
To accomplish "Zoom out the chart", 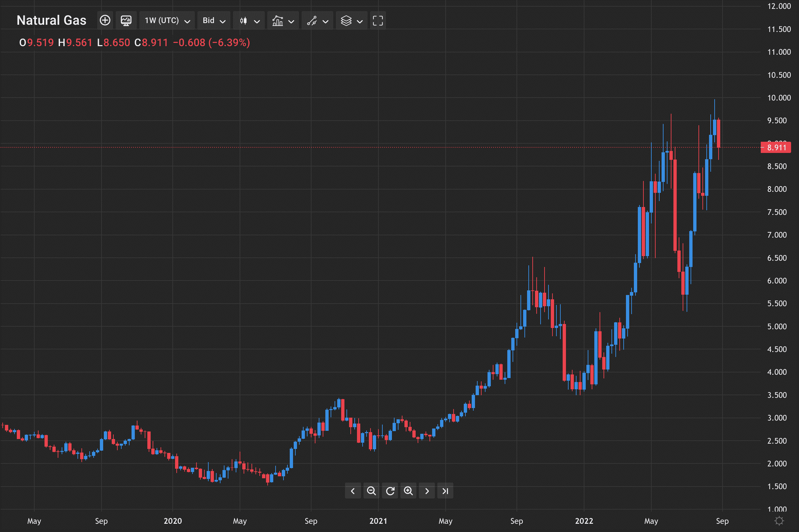I will click(x=371, y=490).
